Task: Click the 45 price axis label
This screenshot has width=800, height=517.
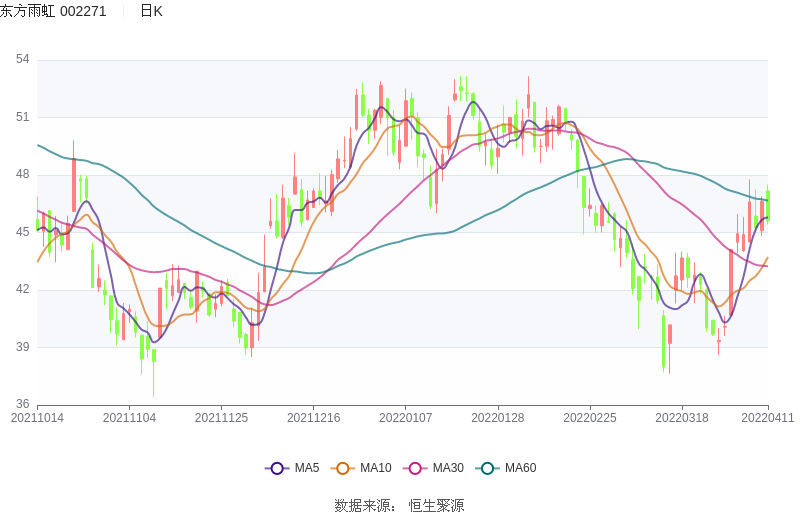Action: coord(22,232)
